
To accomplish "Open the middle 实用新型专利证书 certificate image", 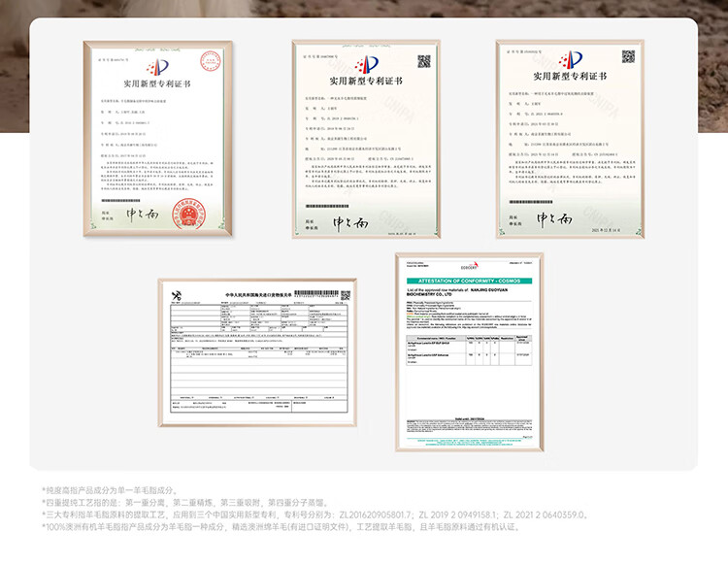I will click(366, 140).
